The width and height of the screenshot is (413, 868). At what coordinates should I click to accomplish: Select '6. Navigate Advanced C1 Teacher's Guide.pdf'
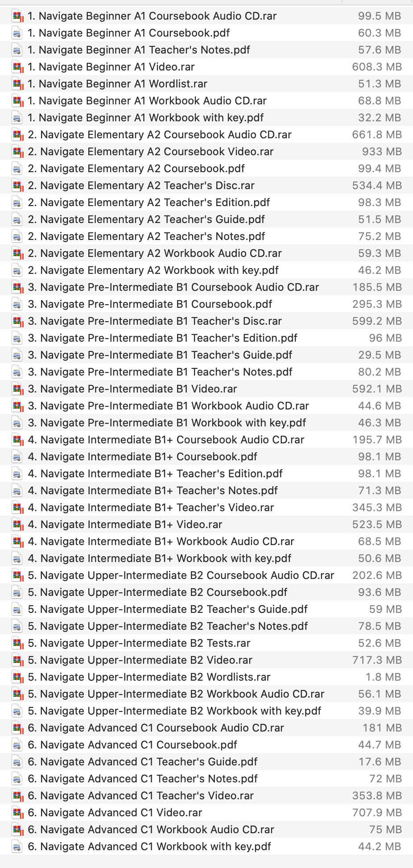(x=143, y=762)
